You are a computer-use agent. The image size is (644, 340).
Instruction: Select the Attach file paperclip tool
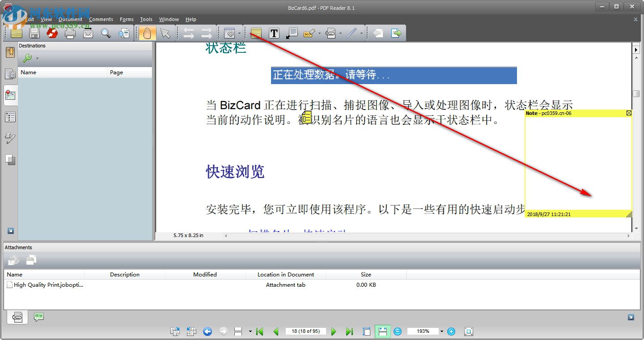pos(330,33)
